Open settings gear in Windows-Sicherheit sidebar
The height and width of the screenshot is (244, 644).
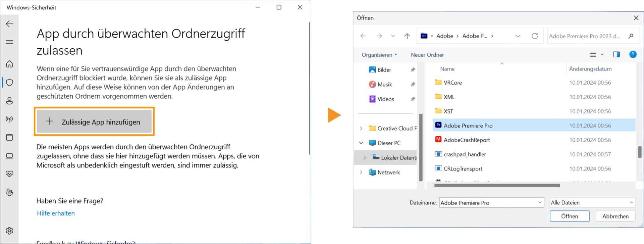[9, 231]
